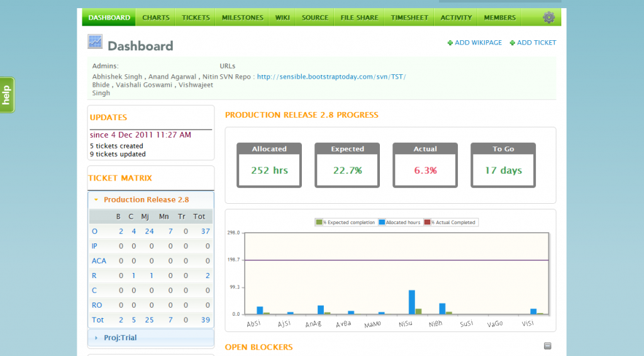Open the Activity tab
This screenshot has width=644, height=356.
tap(456, 17)
